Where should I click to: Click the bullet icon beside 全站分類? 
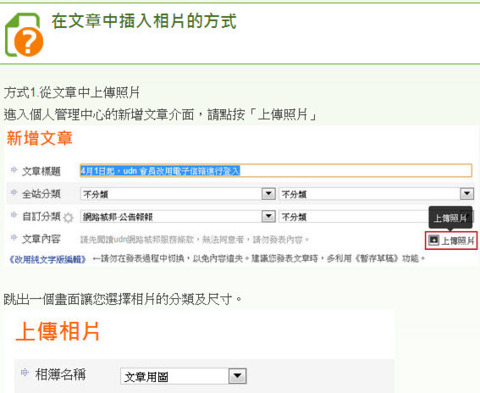(x=14, y=192)
